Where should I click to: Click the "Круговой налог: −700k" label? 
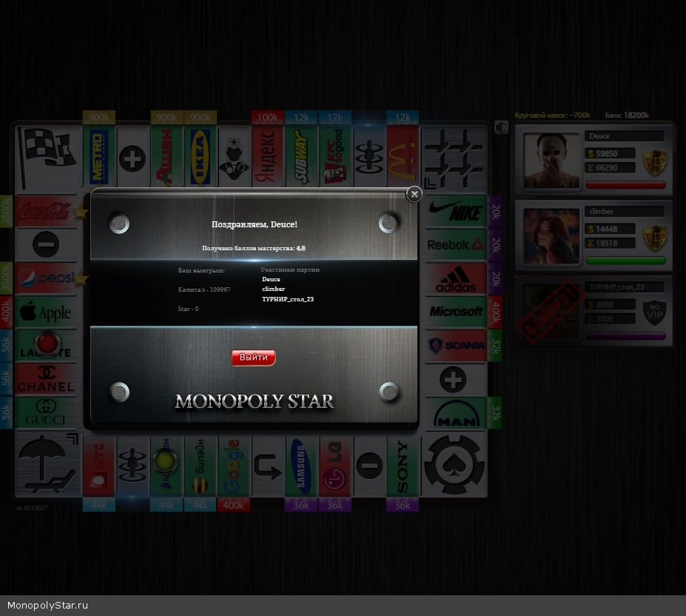pos(553,115)
